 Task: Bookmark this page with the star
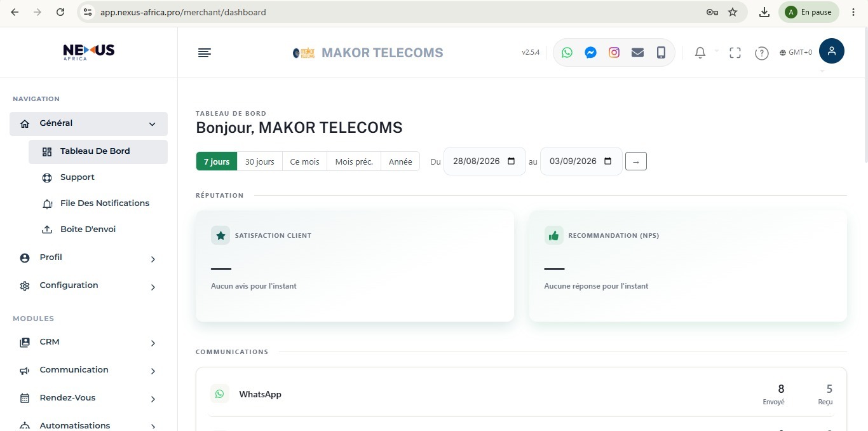coord(733,12)
